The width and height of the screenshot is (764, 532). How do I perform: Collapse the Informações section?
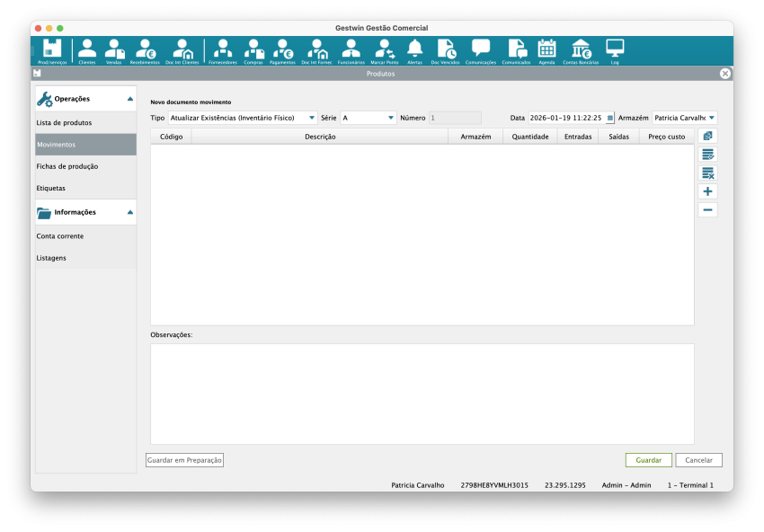coord(130,212)
